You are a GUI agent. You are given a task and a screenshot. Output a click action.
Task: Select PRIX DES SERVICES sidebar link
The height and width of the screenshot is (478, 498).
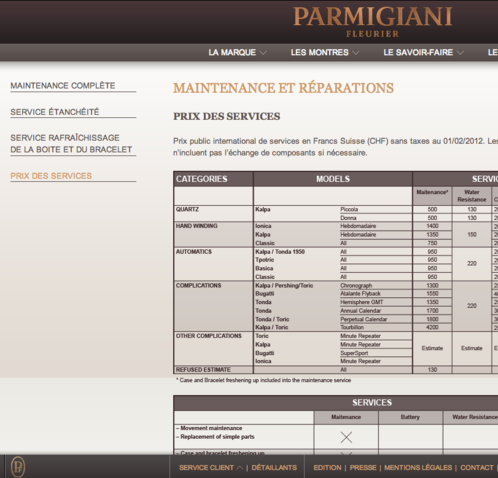point(51,176)
